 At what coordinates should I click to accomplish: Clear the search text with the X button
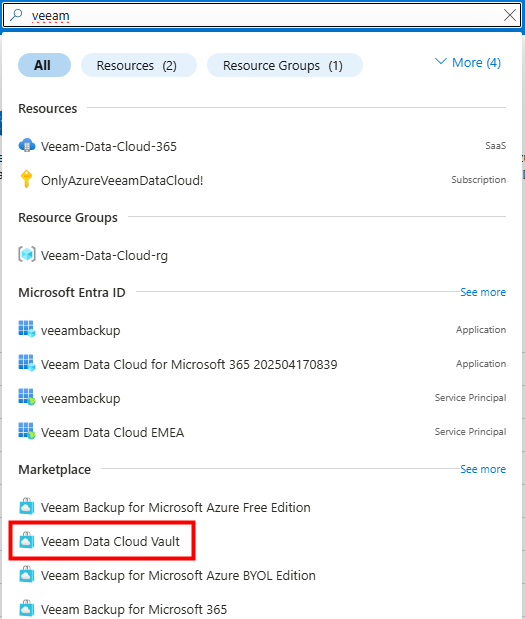point(510,15)
